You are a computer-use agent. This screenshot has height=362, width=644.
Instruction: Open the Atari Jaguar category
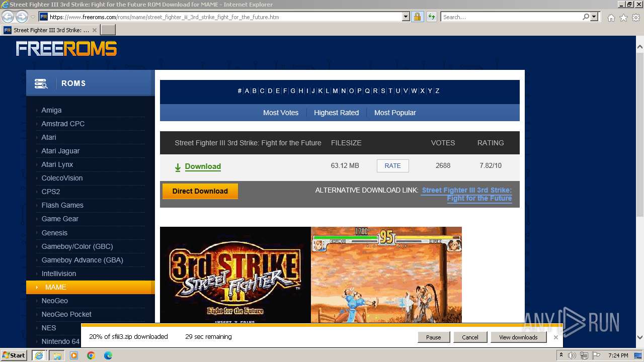[x=60, y=151]
